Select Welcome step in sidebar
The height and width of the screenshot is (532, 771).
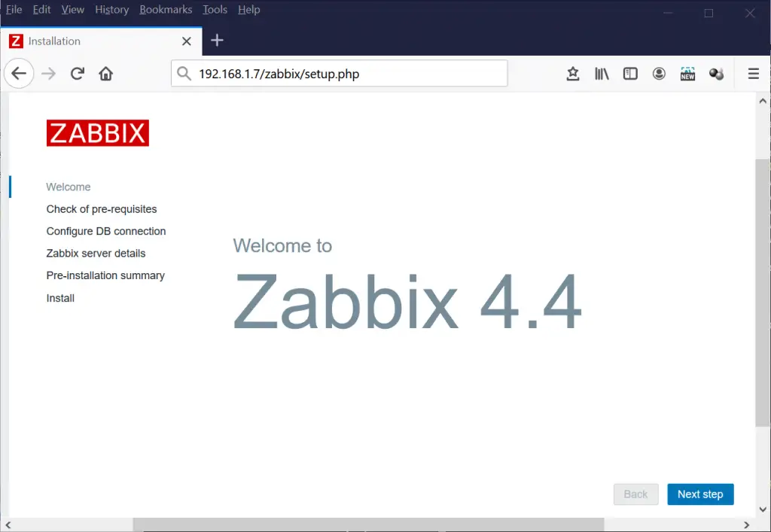click(69, 187)
